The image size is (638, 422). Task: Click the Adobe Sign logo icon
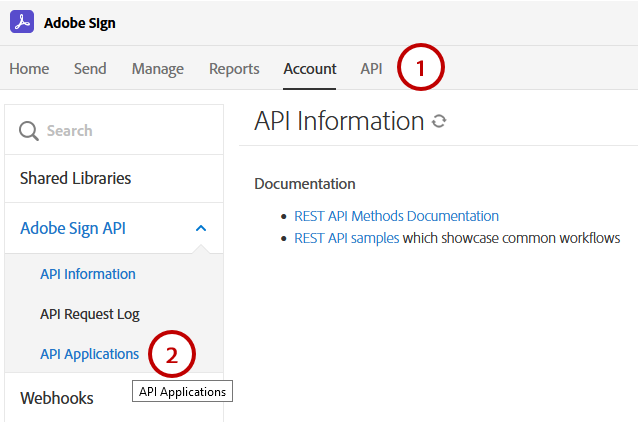tap(21, 22)
